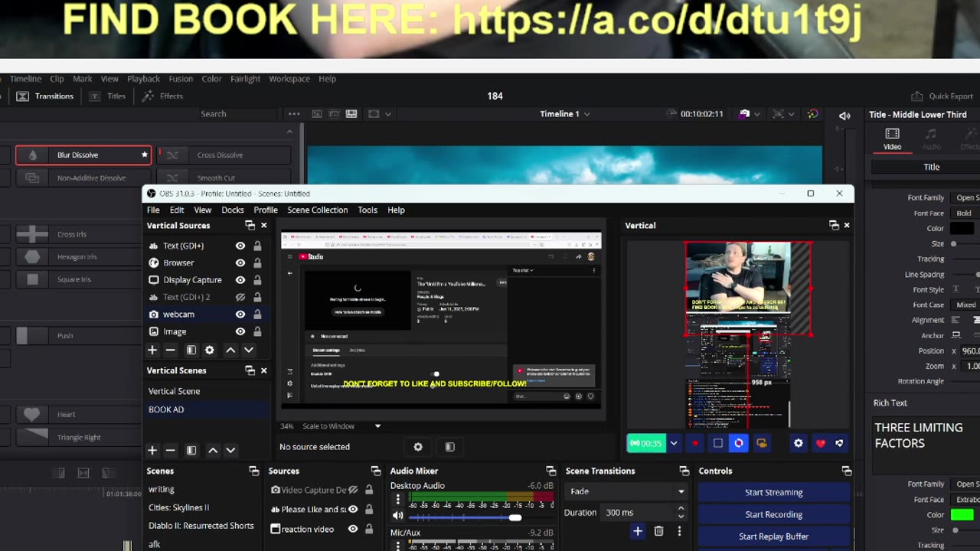
Task: Open the OBS Tools menu
Action: point(367,210)
